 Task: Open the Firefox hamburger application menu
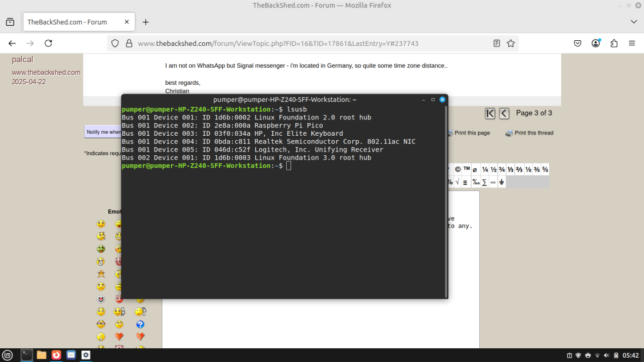[x=631, y=43]
